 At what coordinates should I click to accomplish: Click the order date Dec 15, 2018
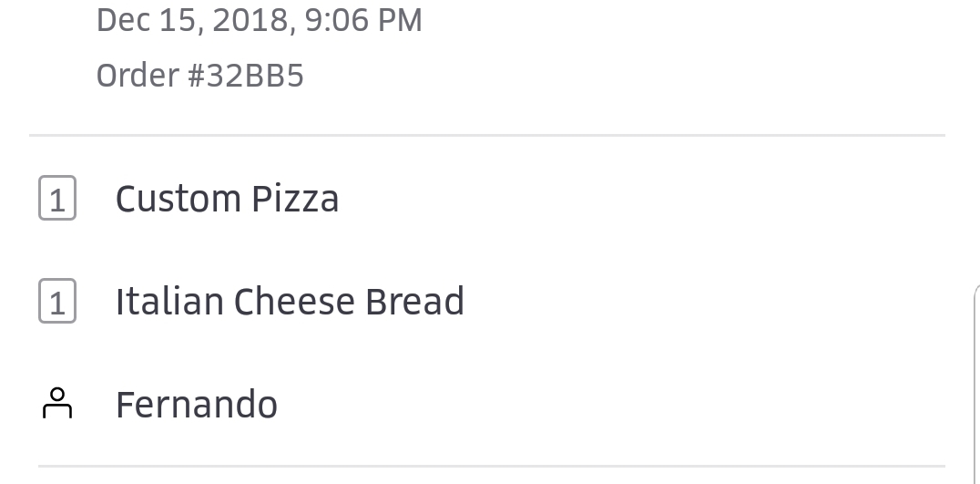point(194,20)
